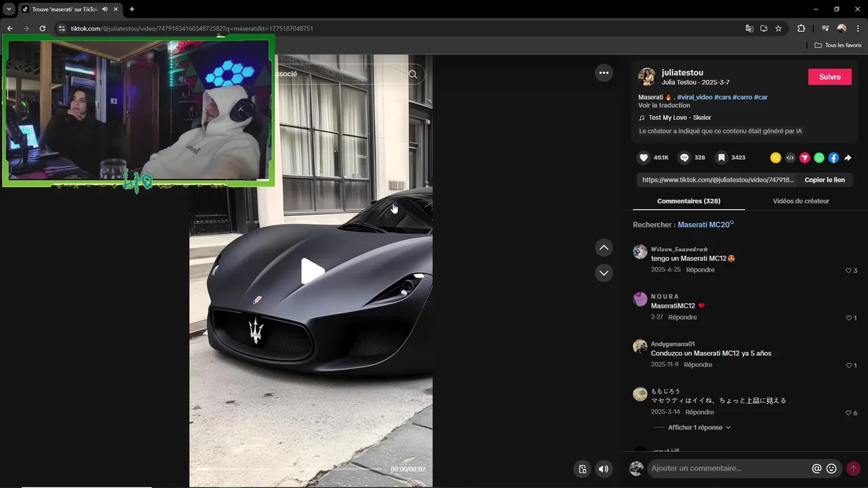Click the tiktok.com address bar URL
Viewport: 868px width, 488px height.
192,28
